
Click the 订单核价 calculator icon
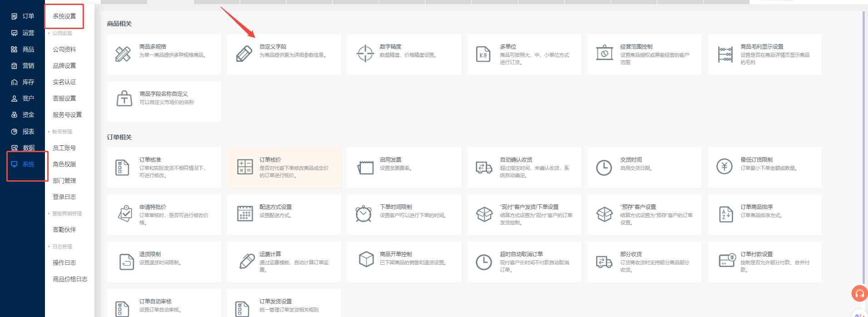[x=245, y=167]
